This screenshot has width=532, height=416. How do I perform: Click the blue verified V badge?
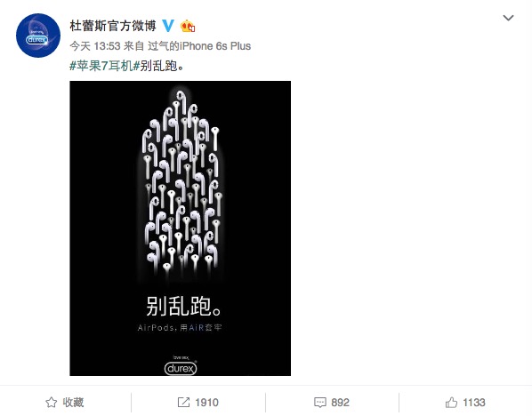[168, 26]
